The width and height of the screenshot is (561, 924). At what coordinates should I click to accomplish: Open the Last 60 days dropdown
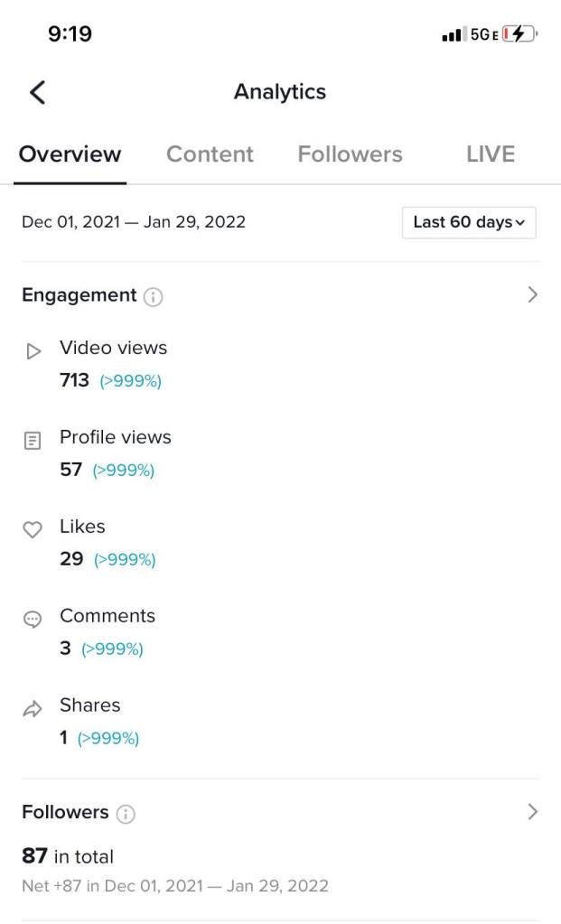tap(468, 222)
